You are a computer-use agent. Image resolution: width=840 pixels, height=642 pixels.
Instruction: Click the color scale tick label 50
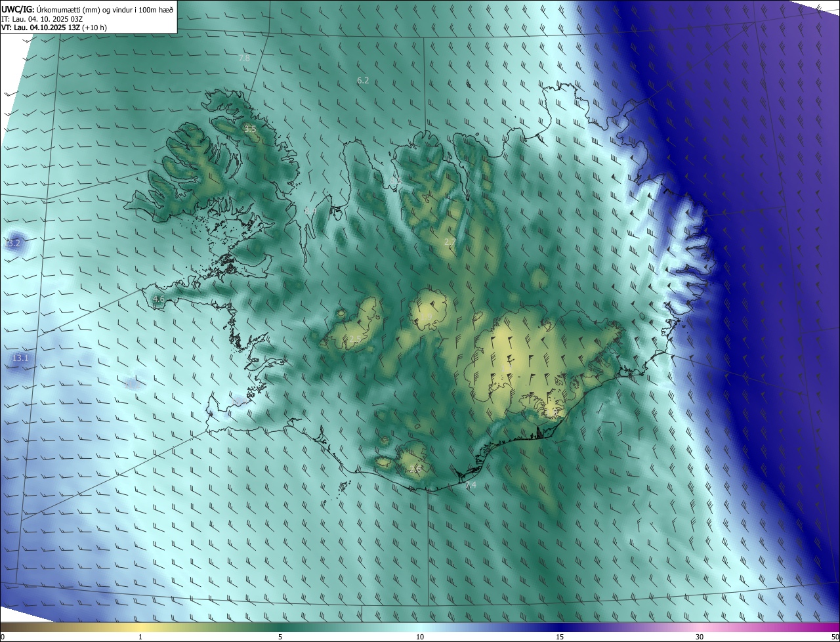tap(835, 637)
